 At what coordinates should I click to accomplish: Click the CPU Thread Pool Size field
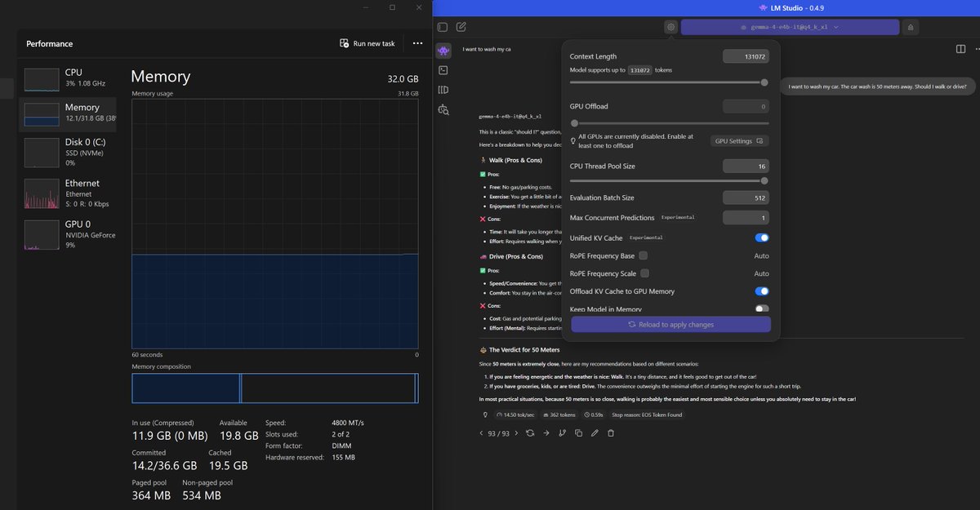[x=746, y=166]
